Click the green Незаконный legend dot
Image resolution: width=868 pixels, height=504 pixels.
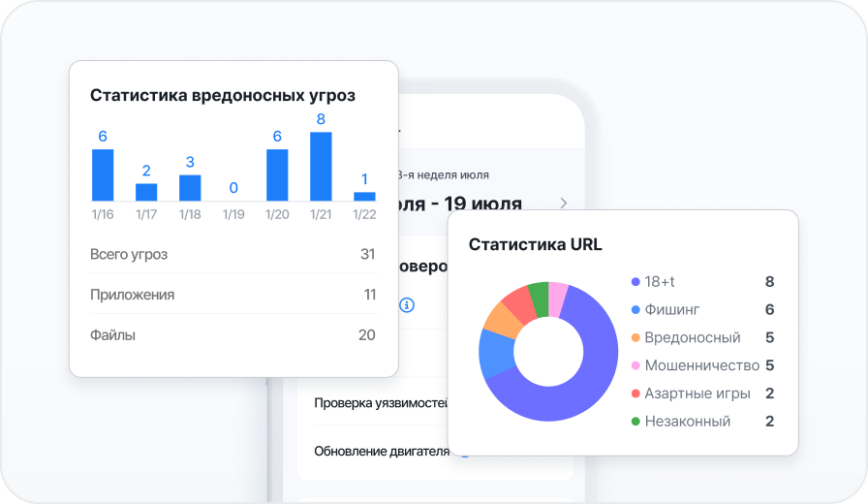click(635, 422)
